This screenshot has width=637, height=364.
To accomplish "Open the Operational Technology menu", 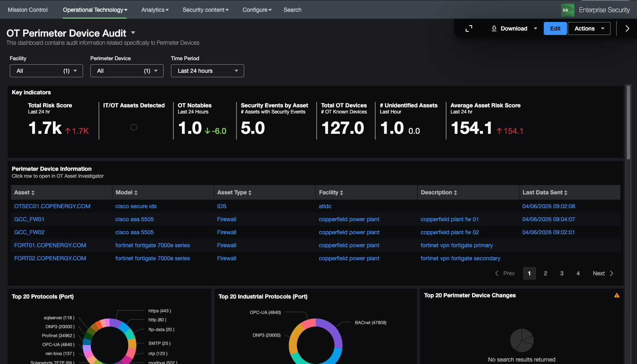I will pos(95,10).
